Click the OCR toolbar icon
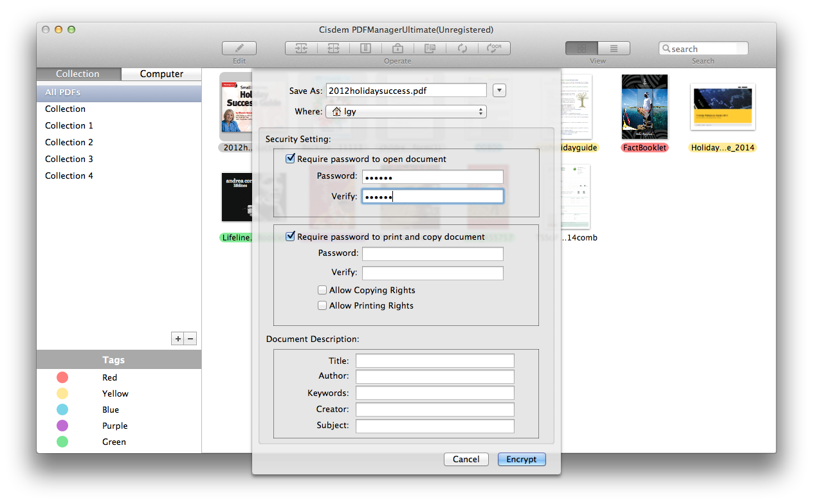Viewport: 813px width, 504px height. [494, 48]
